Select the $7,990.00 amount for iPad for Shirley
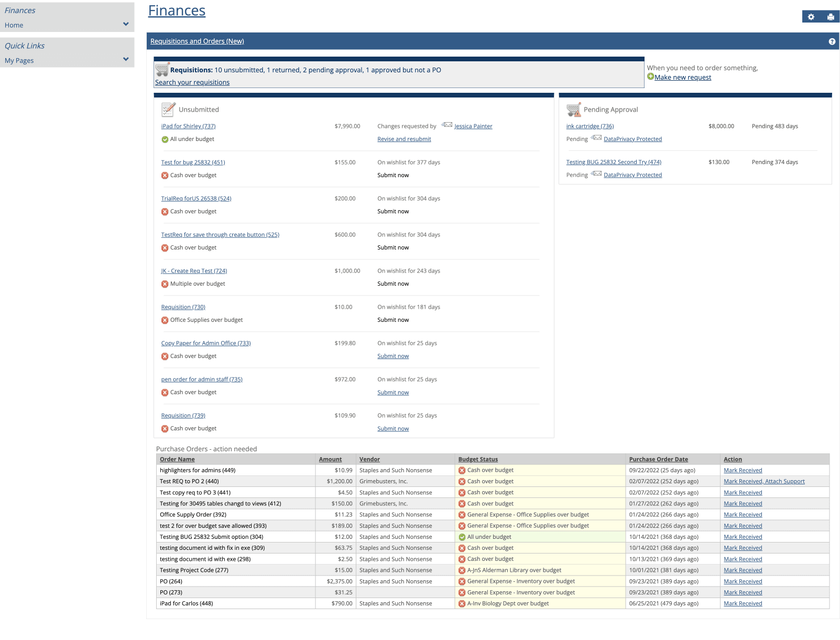 coord(347,126)
